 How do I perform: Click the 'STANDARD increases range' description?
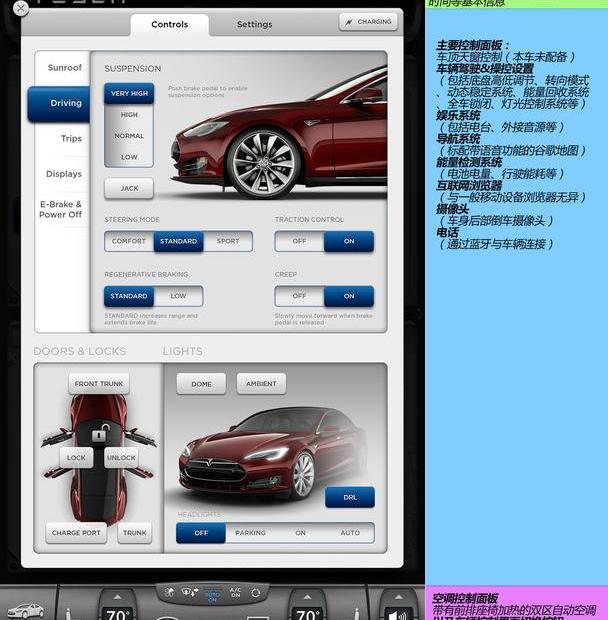point(151,319)
